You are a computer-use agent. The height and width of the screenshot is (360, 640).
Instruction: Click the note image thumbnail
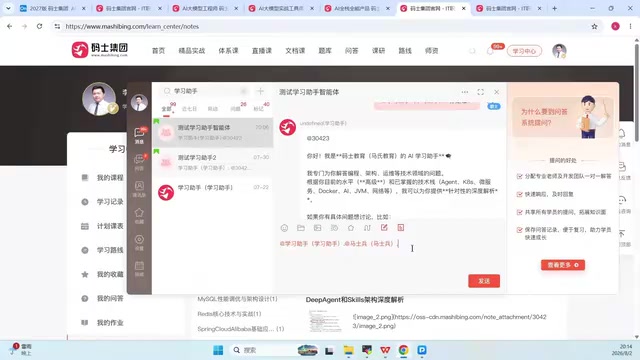click(x=324, y=321)
